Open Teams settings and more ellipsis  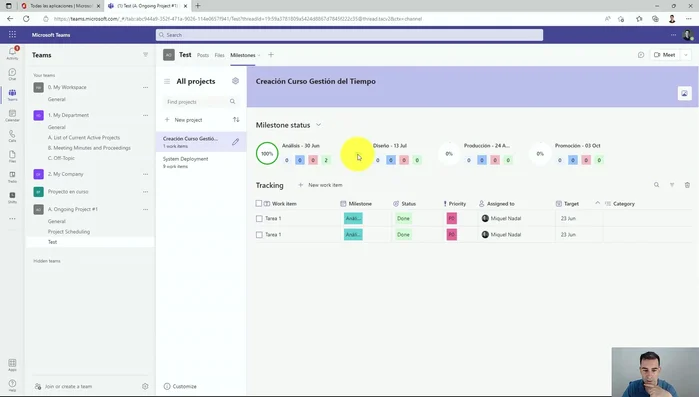click(x=673, y=35)
